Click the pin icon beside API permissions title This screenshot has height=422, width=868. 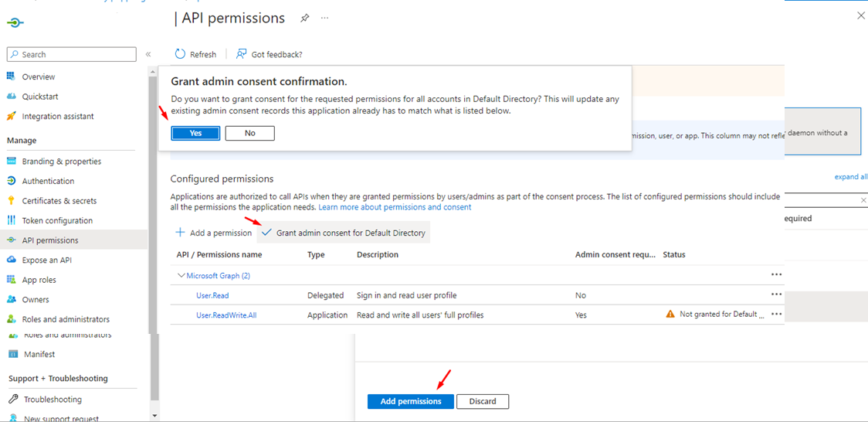pyautogui.click(x=304, y=19)
